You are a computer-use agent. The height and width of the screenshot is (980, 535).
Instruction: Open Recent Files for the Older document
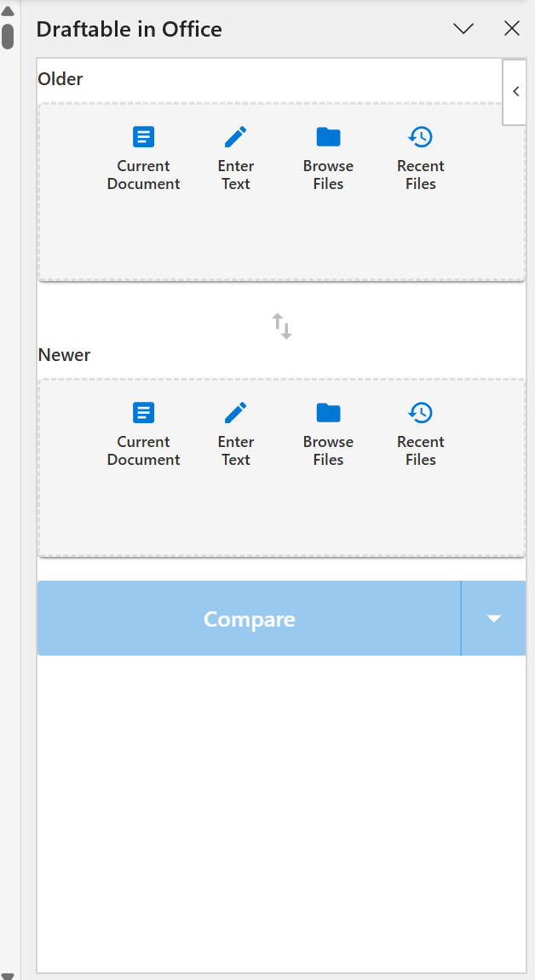point(420,158)
